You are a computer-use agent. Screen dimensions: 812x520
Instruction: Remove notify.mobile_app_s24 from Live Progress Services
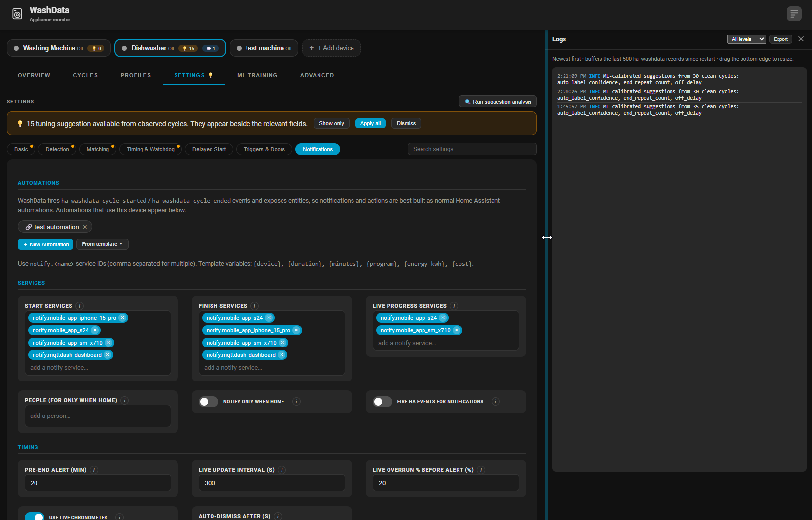click(x=443, y=318)
